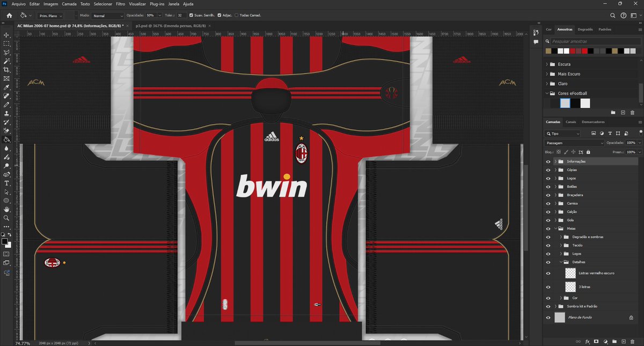Image resolution: width=644 pixels, height=346 pixels.
Task: Filter layers by pixel layer icon
Action: coord(594,133)
